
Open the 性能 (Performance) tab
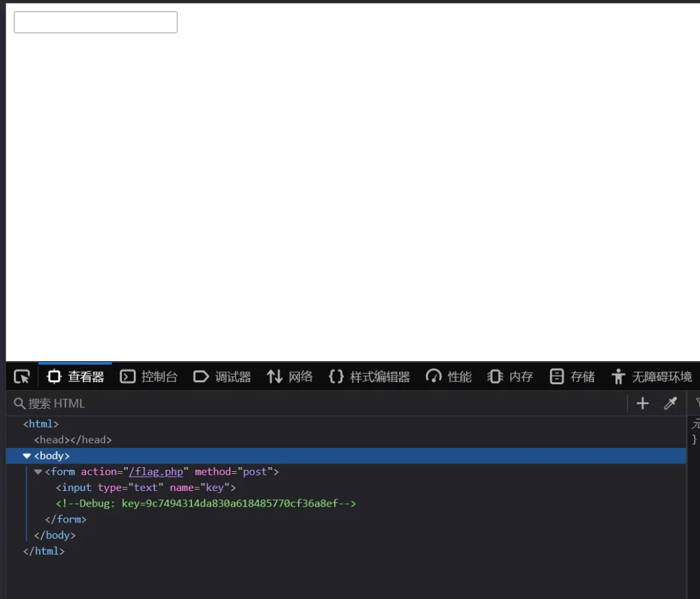tap(448, 377)
